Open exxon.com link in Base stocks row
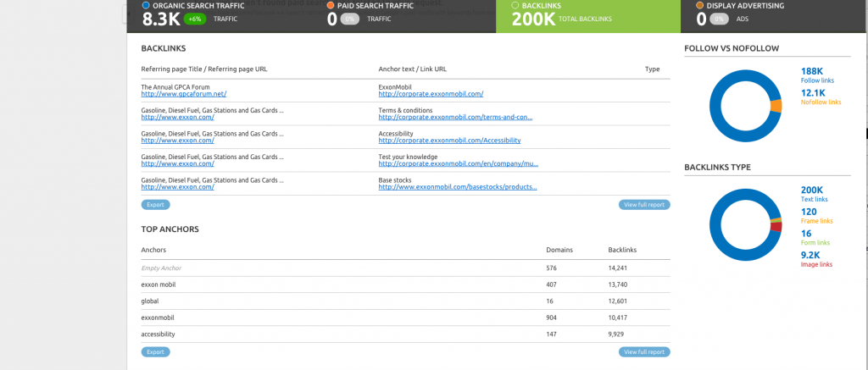 point(178,187)
